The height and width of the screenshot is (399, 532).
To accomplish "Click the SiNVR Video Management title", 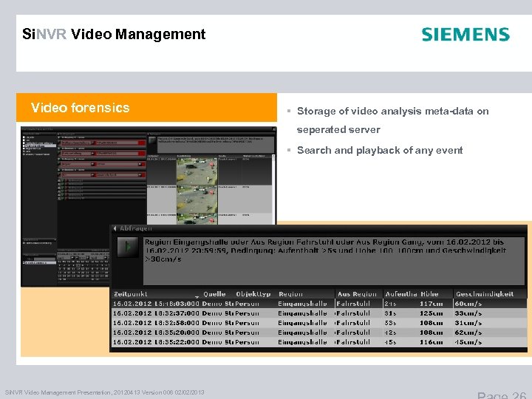I will [x=114, y=34].
